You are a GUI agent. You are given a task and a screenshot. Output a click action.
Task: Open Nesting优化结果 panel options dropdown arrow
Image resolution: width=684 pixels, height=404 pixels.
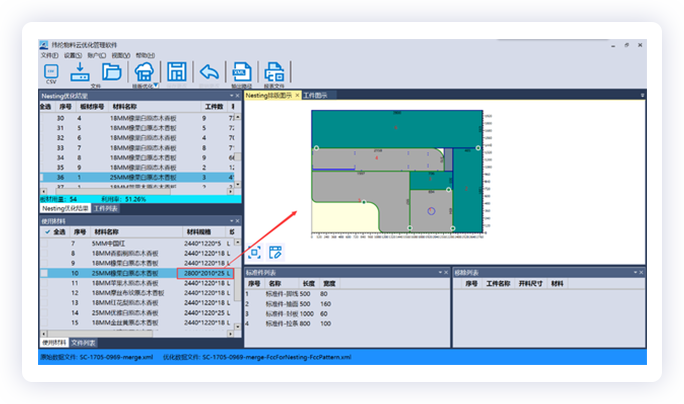pyautogui.click(x=232, y=96)
